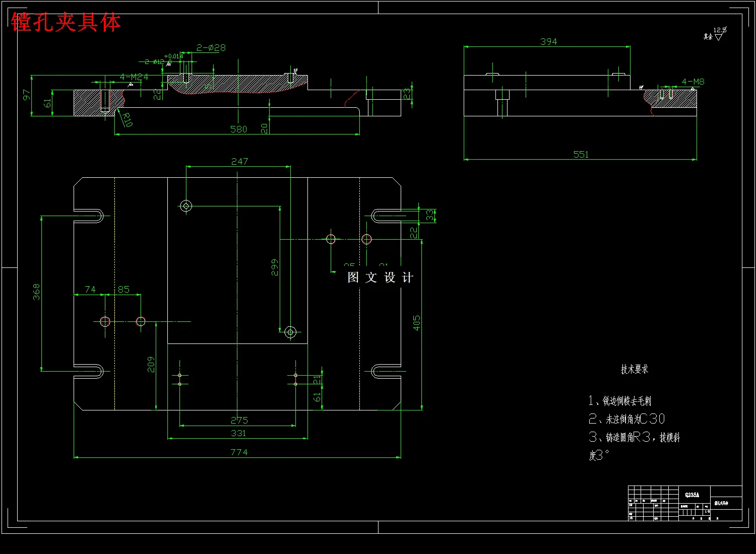This screenshot has width=756, height=554.
Task: Click the 2-ø28 hole callout
Action: 211,48
